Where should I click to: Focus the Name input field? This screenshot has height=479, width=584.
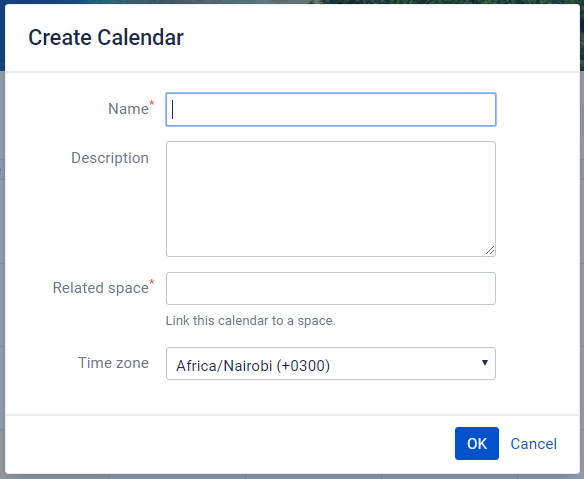point(331,110)
